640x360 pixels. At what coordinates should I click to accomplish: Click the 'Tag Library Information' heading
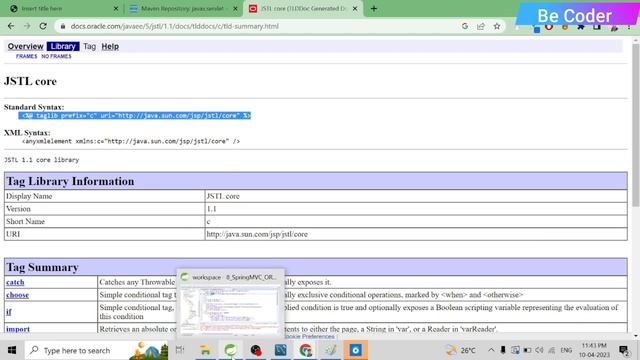pos(70,181)
